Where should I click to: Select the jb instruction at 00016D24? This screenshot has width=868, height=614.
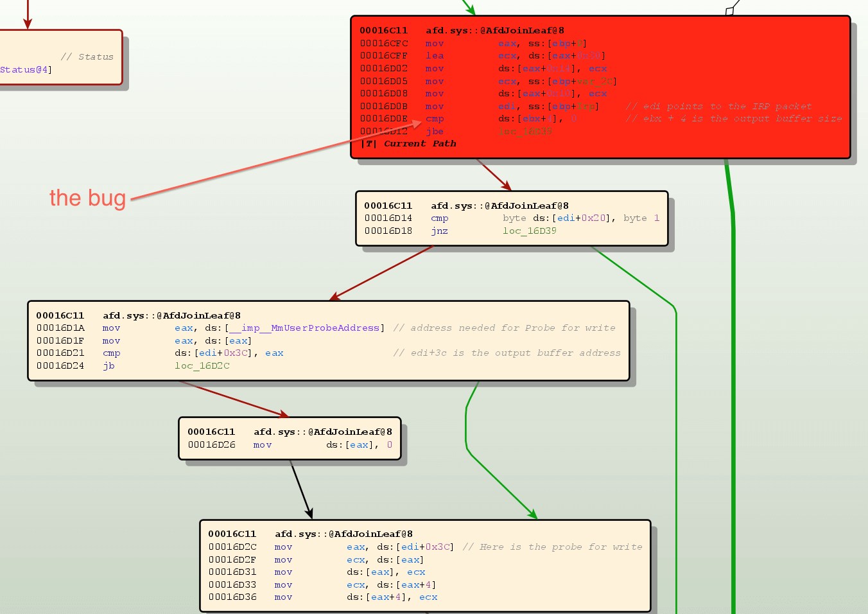coord(109,366)
